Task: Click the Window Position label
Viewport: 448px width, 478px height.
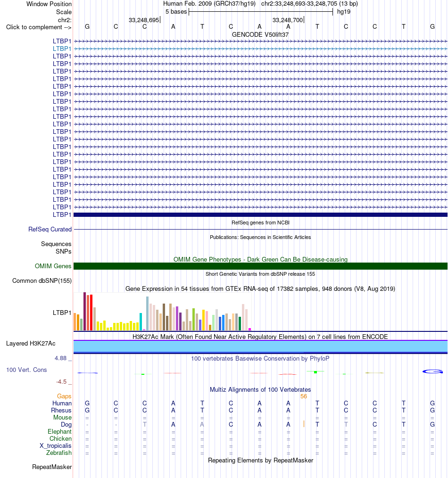Action: click(x=49, y=4)
